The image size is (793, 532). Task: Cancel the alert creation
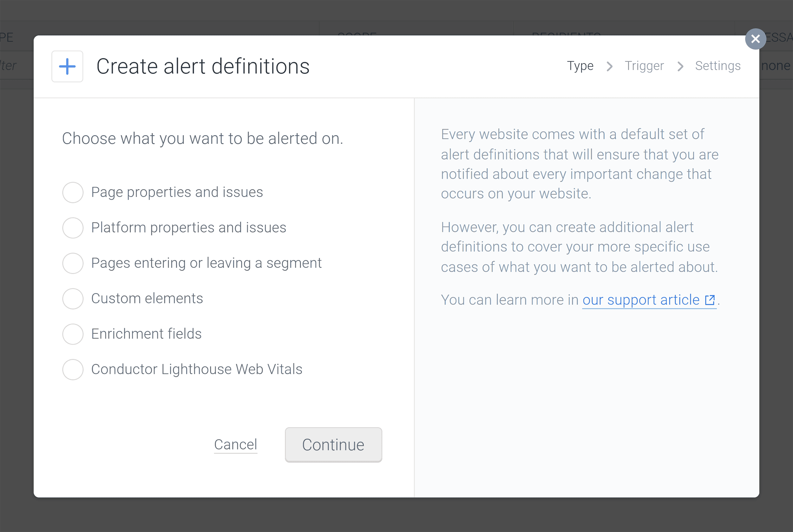(x=235, y=444)
